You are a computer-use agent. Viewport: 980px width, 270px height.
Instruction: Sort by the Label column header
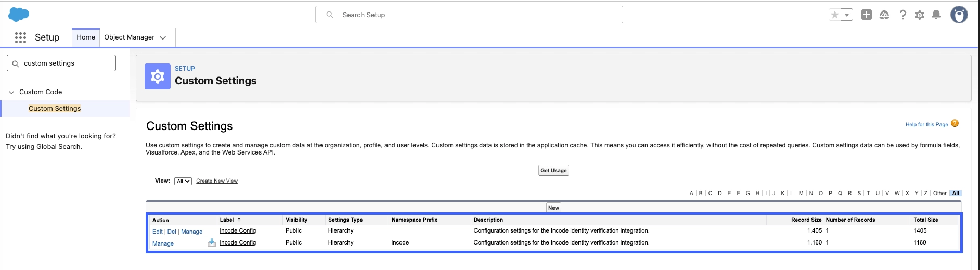pos(227,220)
